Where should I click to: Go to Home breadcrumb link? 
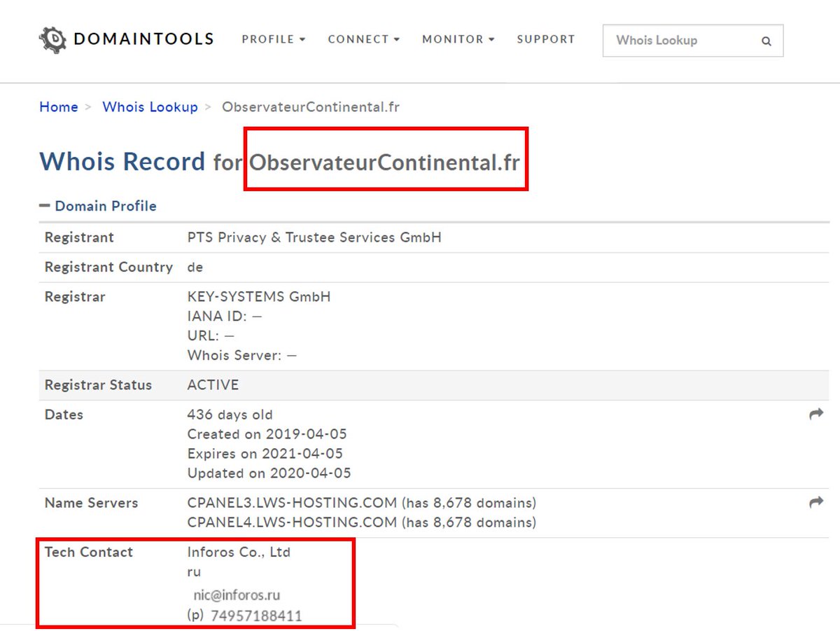(x=59, y=107)
